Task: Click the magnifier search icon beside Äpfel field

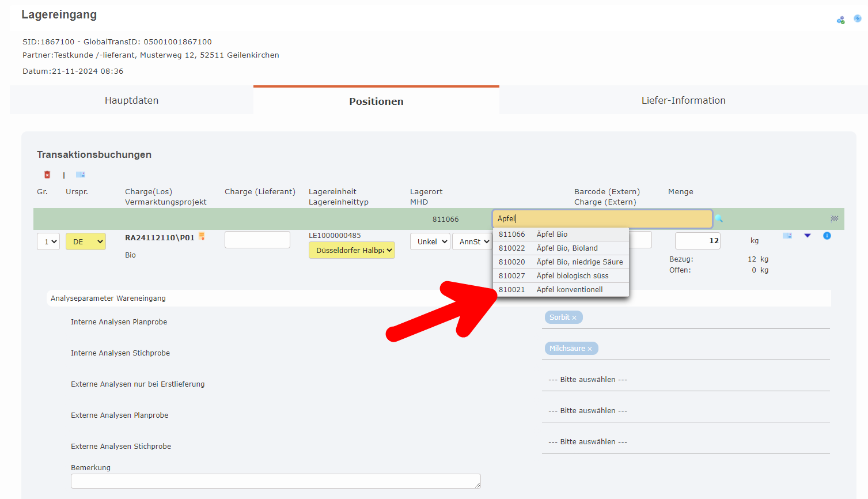Action: [719, 218]
